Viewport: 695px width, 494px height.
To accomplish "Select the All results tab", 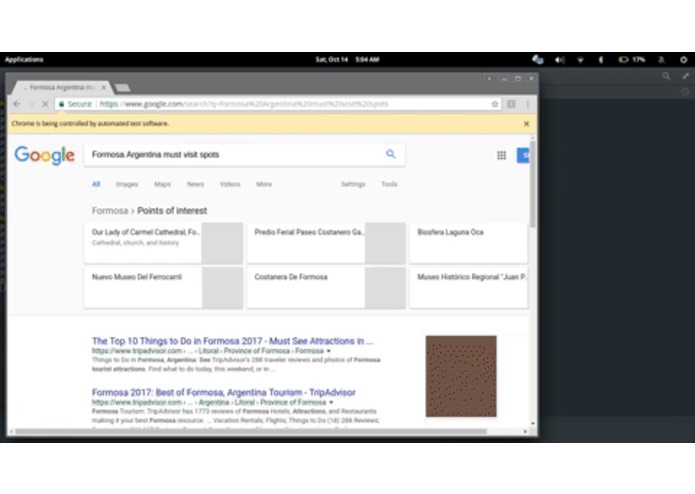I will click(96, 184).
